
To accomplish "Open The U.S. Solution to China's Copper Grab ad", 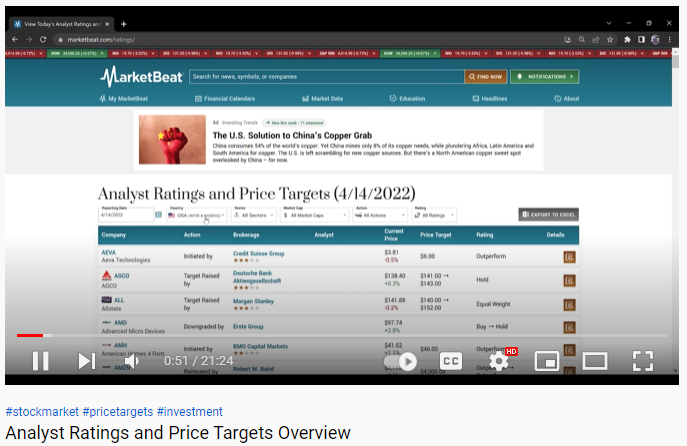I will [292, 135].
